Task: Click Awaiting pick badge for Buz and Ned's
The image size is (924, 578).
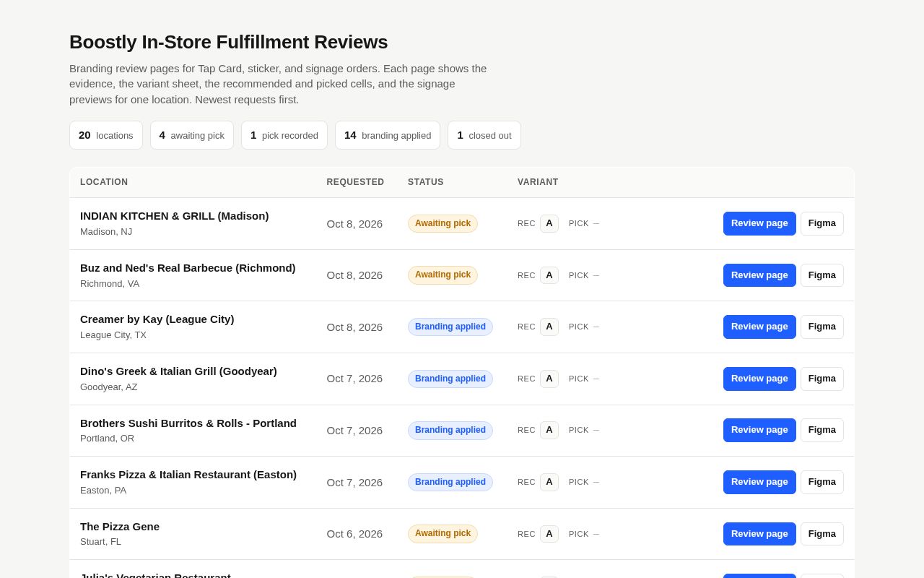Action: pyautogui.click(x=443, y=275)
